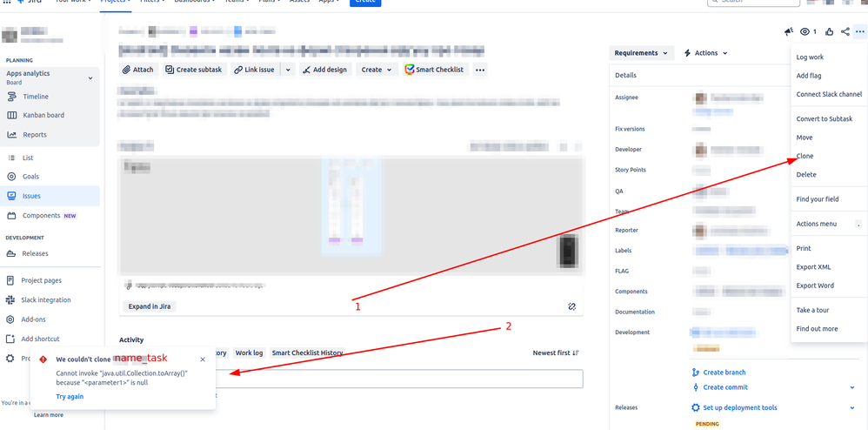Click Add shortcut in sidebar
The image size is (868, 430).
[40, 339]
